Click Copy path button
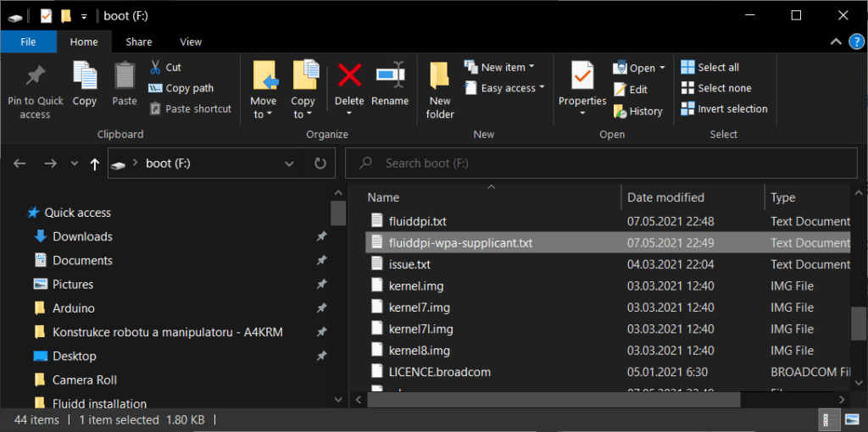This screenshot has width=868, height=432. (x=181, y=88)
